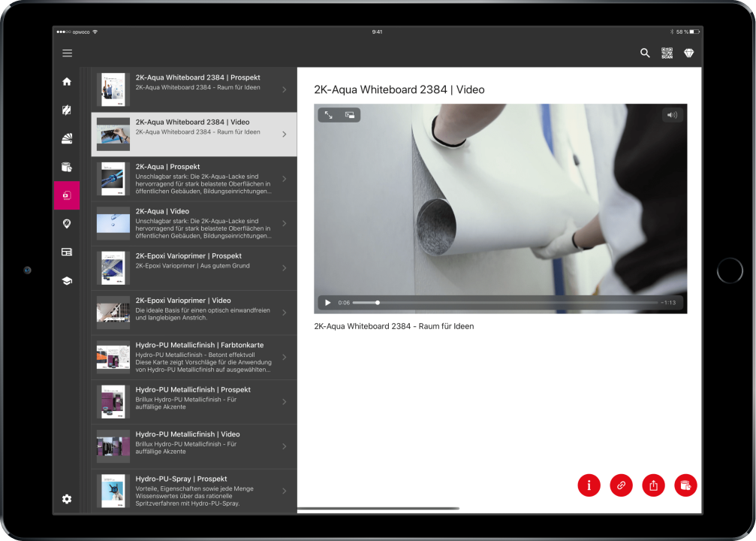Tap the red paint can button
756x541 pixels.
pos(685,485)
